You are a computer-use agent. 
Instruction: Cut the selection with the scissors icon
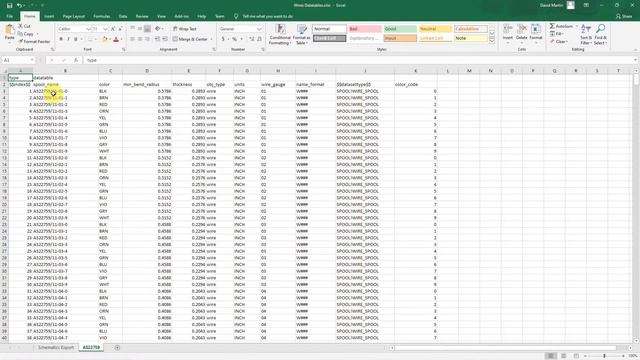pyautogui.click(x=20, y=26)
